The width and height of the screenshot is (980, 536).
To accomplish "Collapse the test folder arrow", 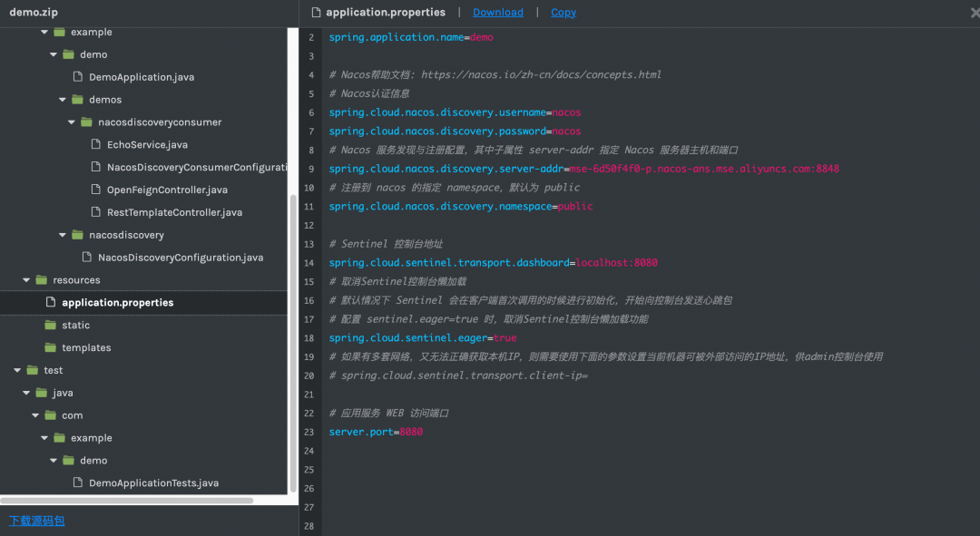I will coord(17,370).
